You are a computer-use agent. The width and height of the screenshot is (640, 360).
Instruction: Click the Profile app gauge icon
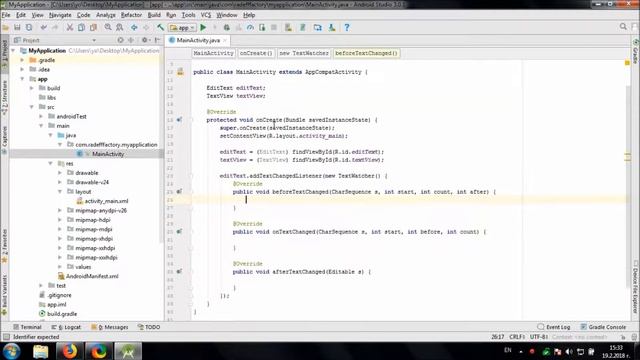250,27
